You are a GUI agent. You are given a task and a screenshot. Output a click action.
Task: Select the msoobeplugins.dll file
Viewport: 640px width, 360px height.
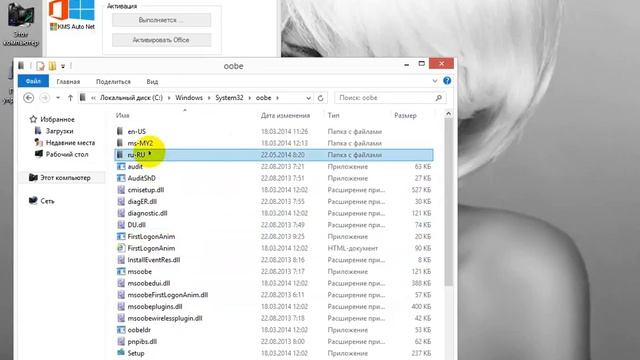click(155, 307)
